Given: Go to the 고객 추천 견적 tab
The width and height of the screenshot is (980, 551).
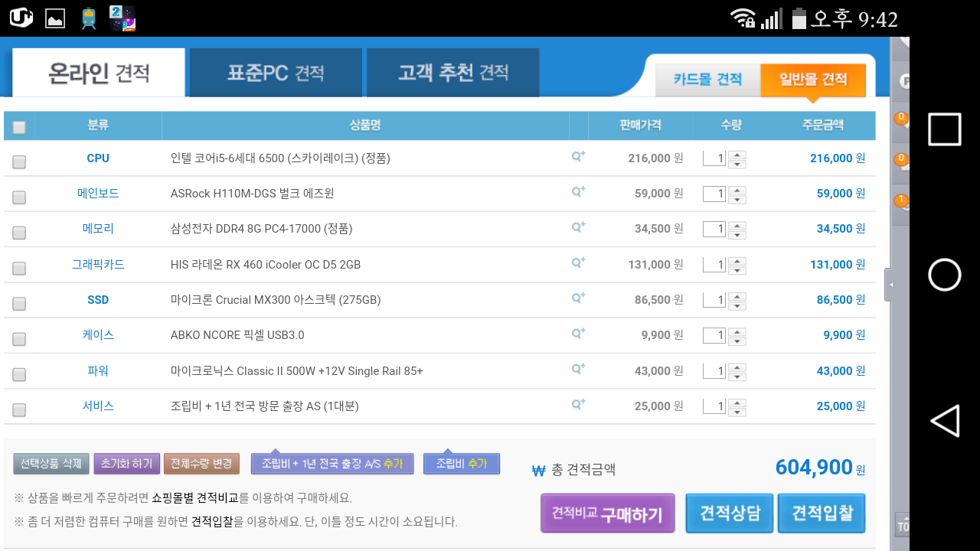Looking at the screenshot, I should [453, 73].
